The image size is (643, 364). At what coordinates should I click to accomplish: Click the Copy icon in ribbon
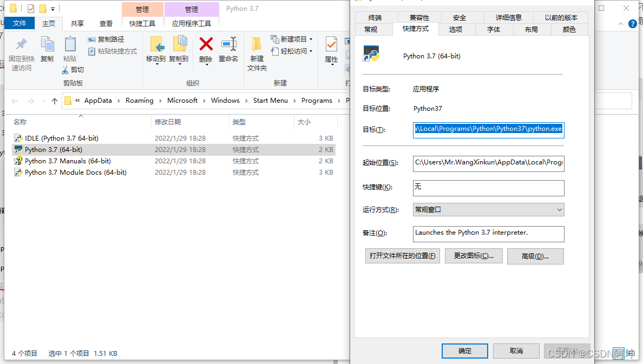tap(47, 45)
